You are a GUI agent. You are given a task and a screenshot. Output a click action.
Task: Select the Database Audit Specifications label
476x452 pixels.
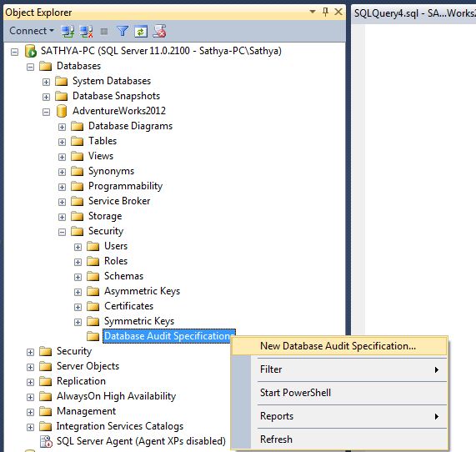click(169, 336)
